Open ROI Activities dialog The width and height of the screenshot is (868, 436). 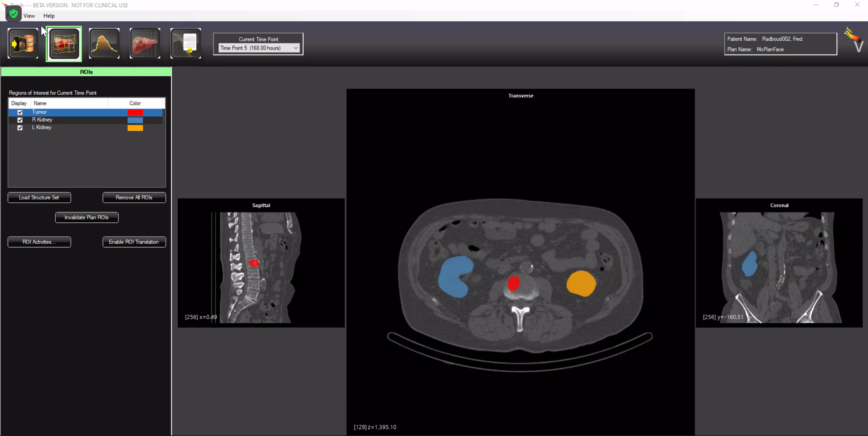coord(39,242)
